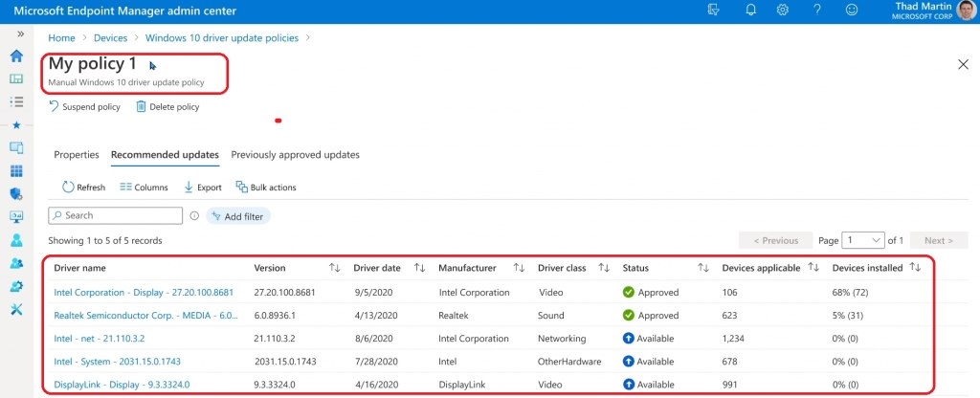Open Reports monitor icon in sidebar
Image resolution: width=980 pixels, height=398 pixels.
17,217
